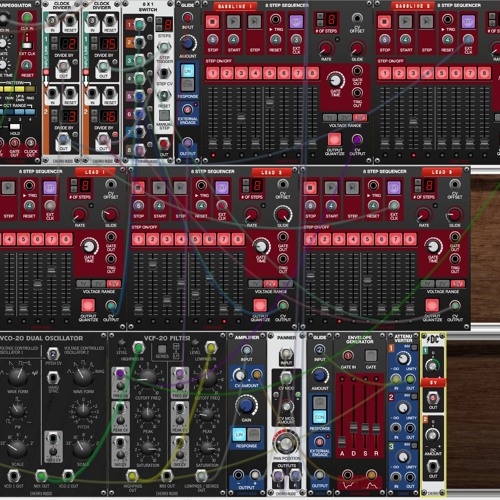Increase Bassline 1 number of steps
Image resolution: width=500 pixels, height=500 pixels.
tap(319, 16)
